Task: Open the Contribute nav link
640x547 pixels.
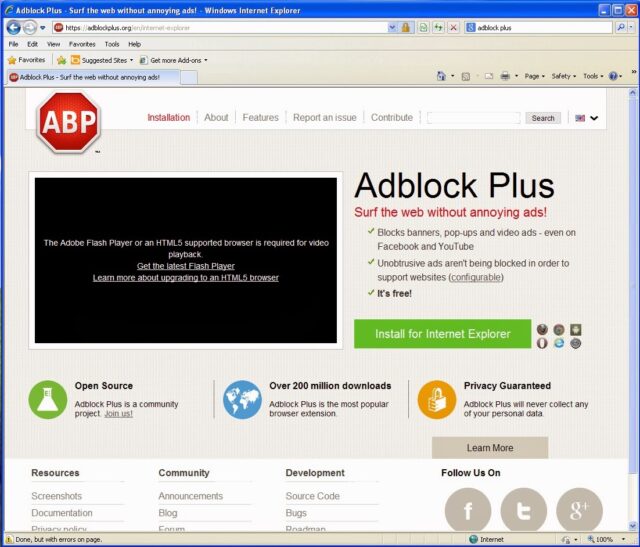Action: [x=392, y=118]
